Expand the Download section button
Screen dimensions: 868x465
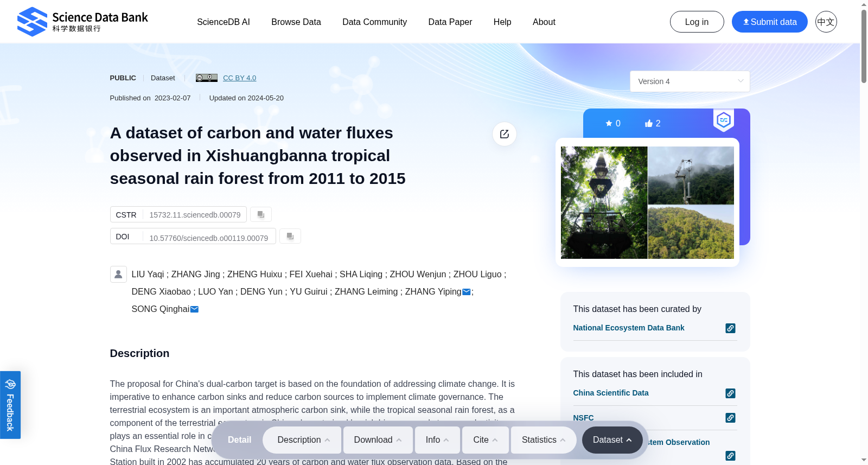click(x=378, y=440)
